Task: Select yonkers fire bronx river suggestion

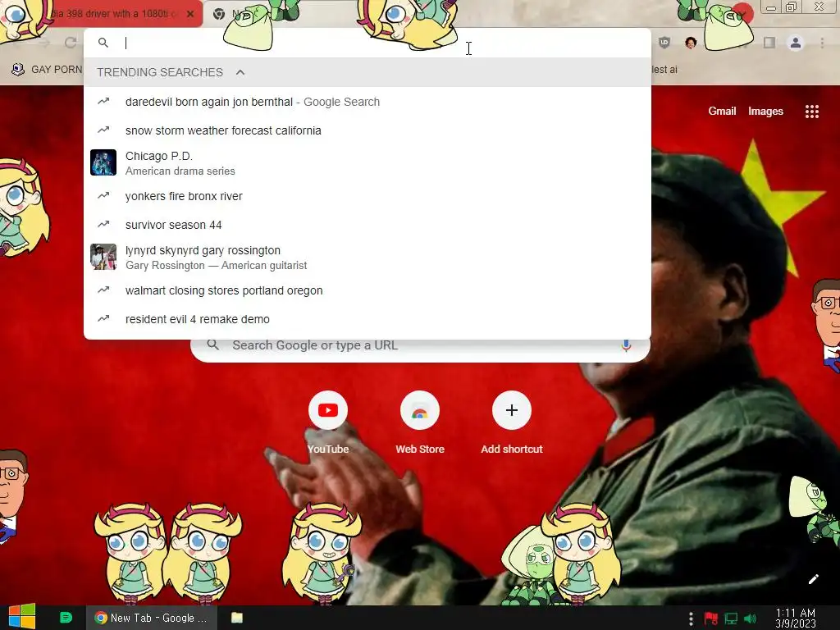Action: (x=367, y=196)
